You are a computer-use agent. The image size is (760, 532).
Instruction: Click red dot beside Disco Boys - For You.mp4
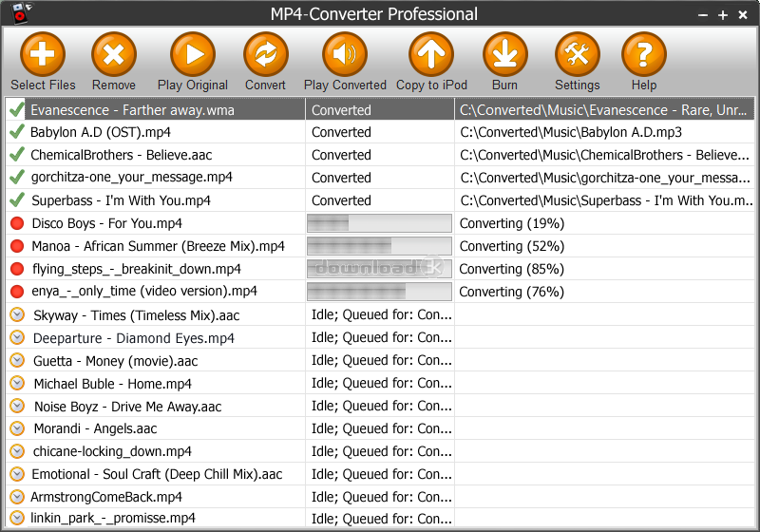pos(17,223)
